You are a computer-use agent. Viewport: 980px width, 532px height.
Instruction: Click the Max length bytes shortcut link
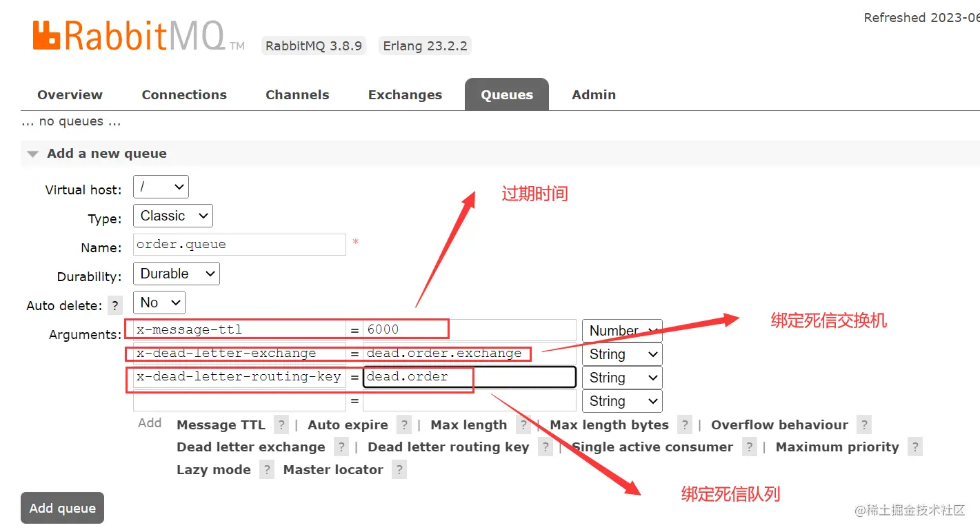point(609,424)
